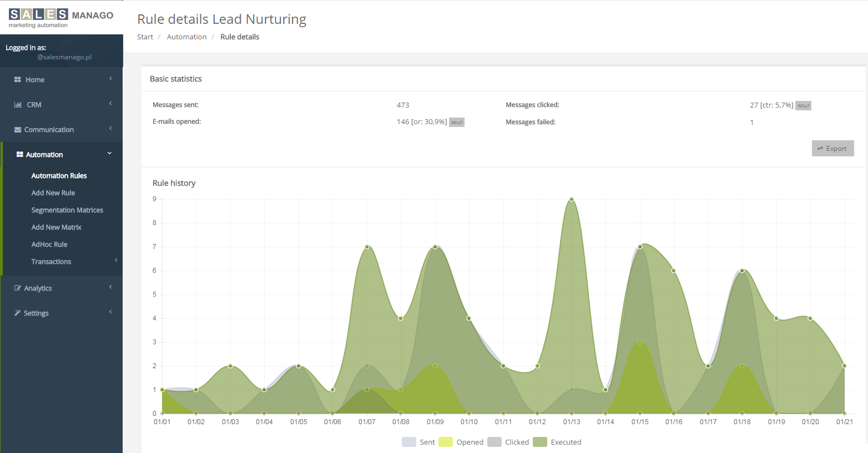Click the Rule history heading
The height and width of the screenshot is (453, 868).
point(174,183)
